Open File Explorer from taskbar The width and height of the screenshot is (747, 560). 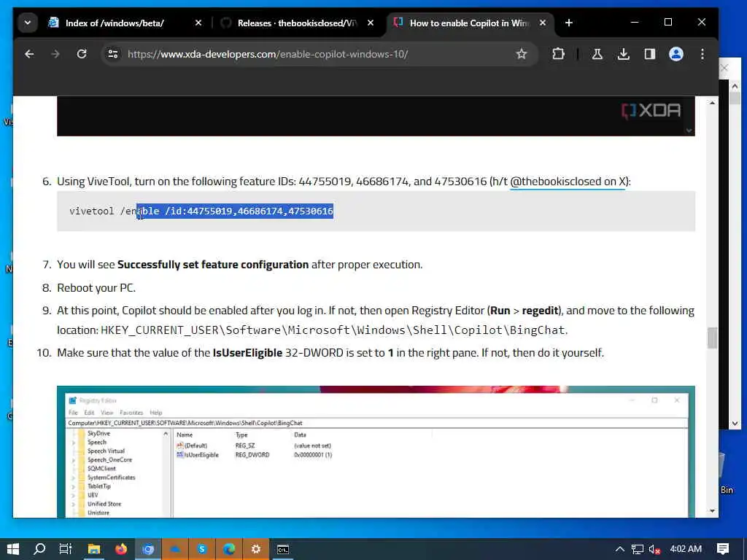click(94, 549)
